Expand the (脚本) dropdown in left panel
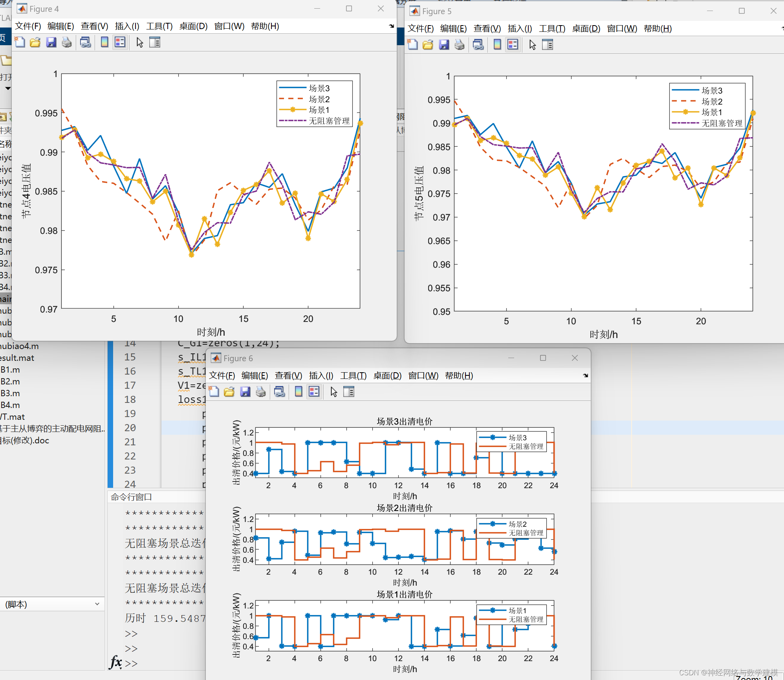Image resolution: width=784 pixels, height=680 pixels. 97,604
